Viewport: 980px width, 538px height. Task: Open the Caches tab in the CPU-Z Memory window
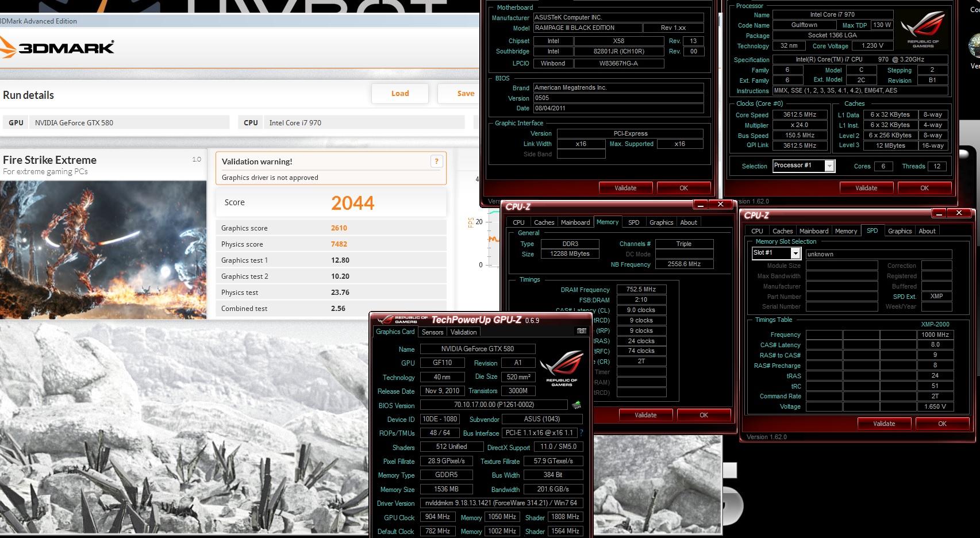[x=544, y=222]
